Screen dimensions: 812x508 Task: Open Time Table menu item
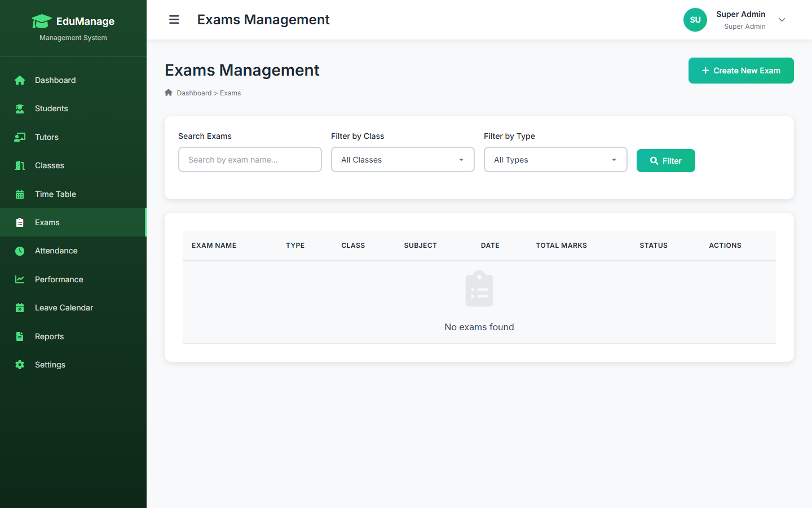click(x=73, y=194)
